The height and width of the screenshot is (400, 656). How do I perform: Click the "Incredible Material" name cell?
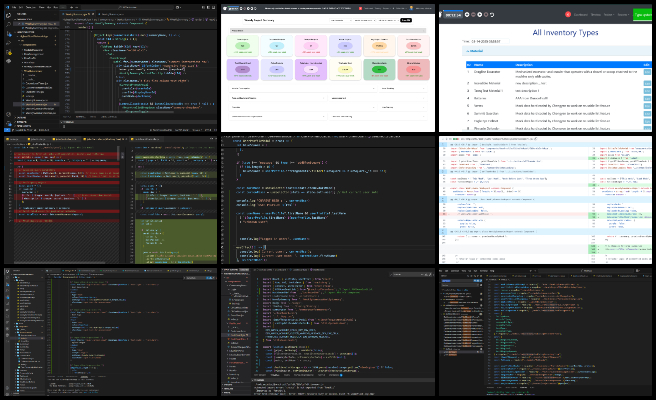[487, 83]
